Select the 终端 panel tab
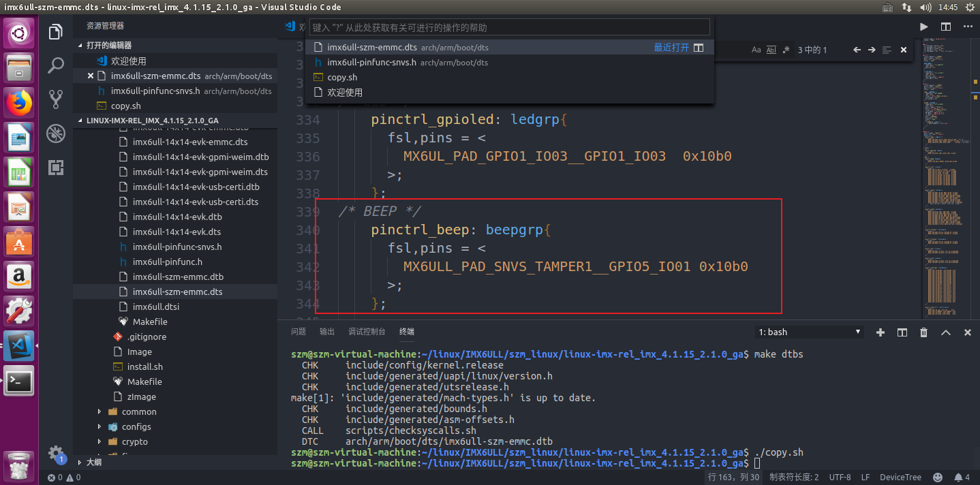 point(407,332)
